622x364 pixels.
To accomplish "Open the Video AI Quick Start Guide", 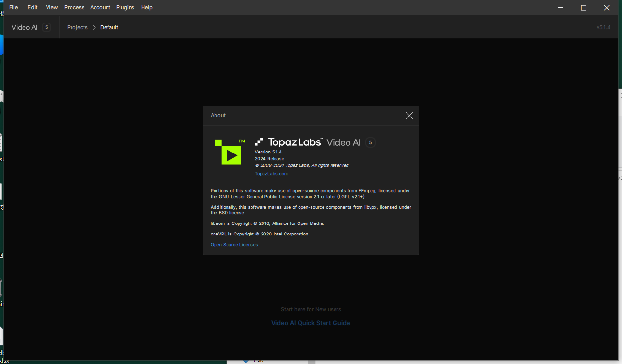I will click(x=311, y=323).
